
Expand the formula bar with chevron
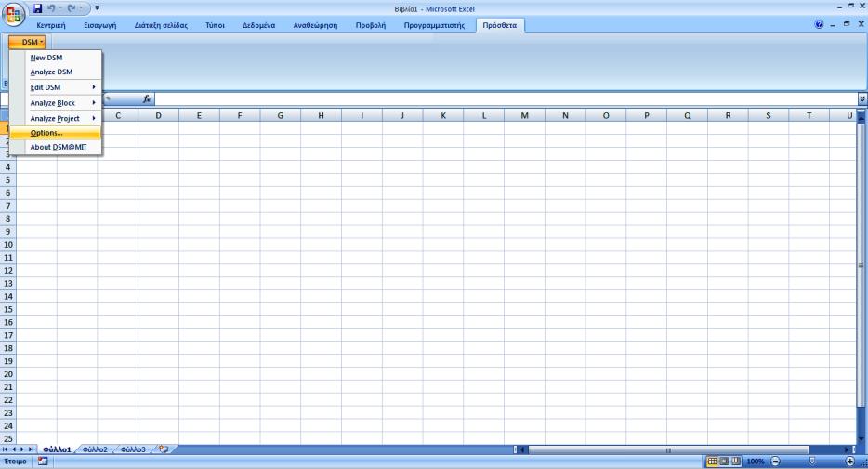pos(862,99)
